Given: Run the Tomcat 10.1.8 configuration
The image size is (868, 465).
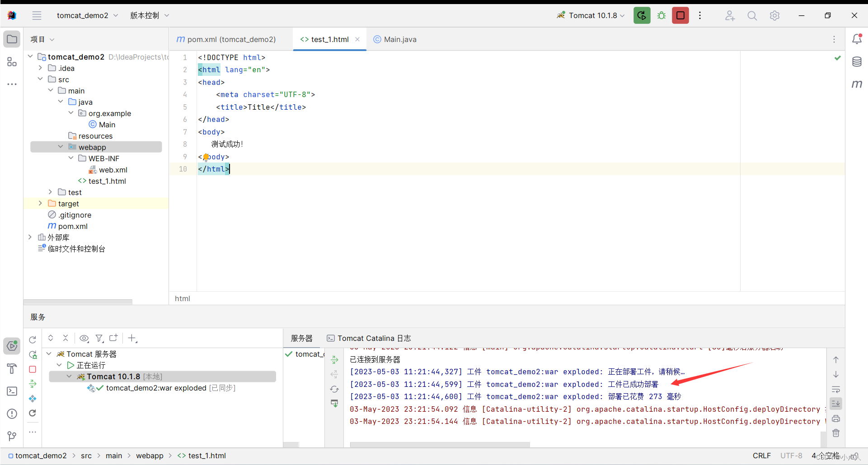Looking at the screenshot, I should click(x=642, y=15).
